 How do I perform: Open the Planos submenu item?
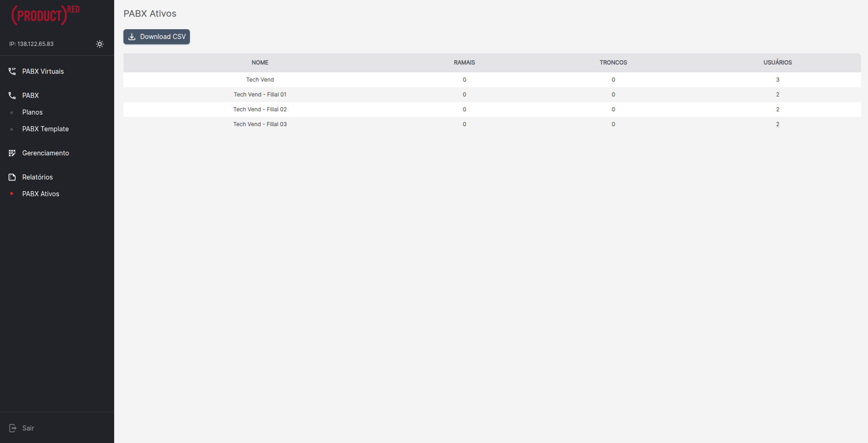coord(32,112)
